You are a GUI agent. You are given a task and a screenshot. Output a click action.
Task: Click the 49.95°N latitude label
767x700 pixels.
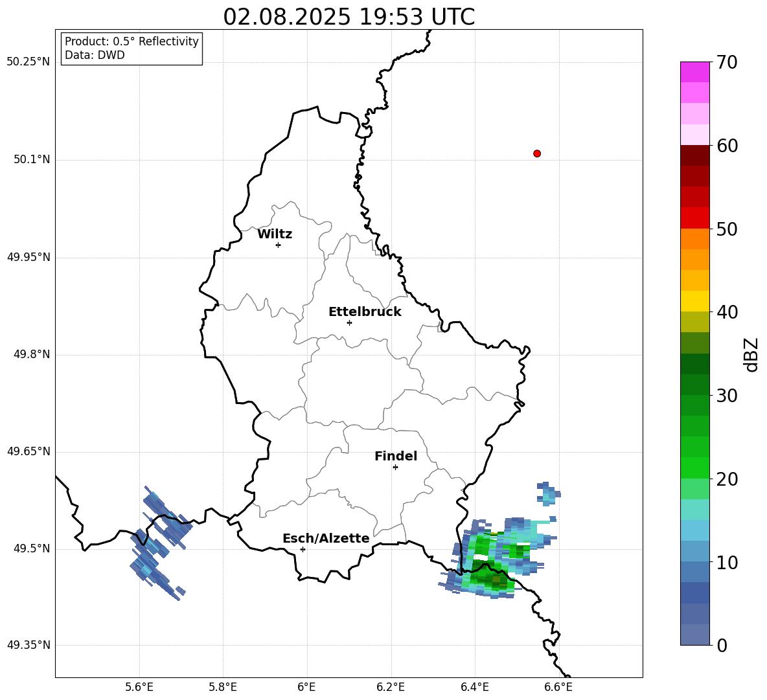[x=29, y=257]
